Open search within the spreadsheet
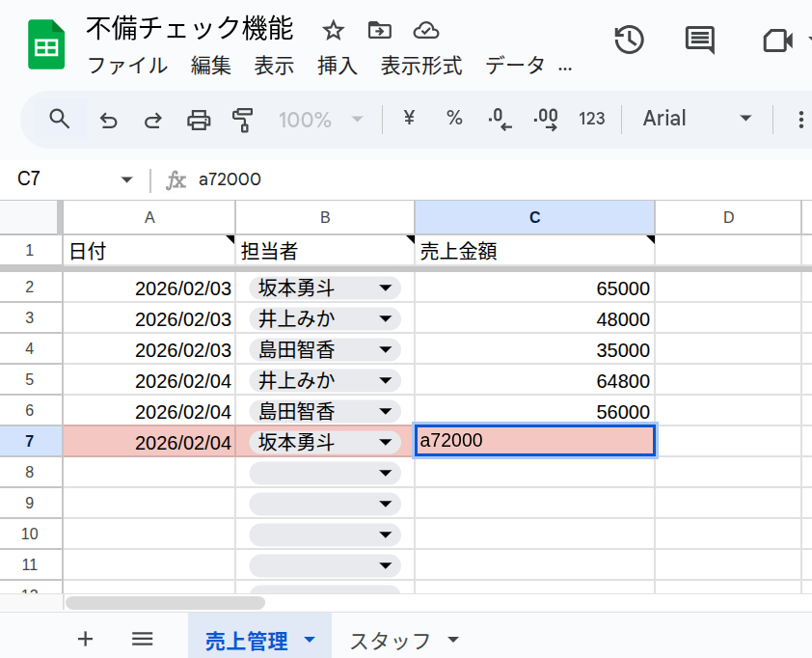This screenshot has width=812, height=658. (x=59, y=120)
